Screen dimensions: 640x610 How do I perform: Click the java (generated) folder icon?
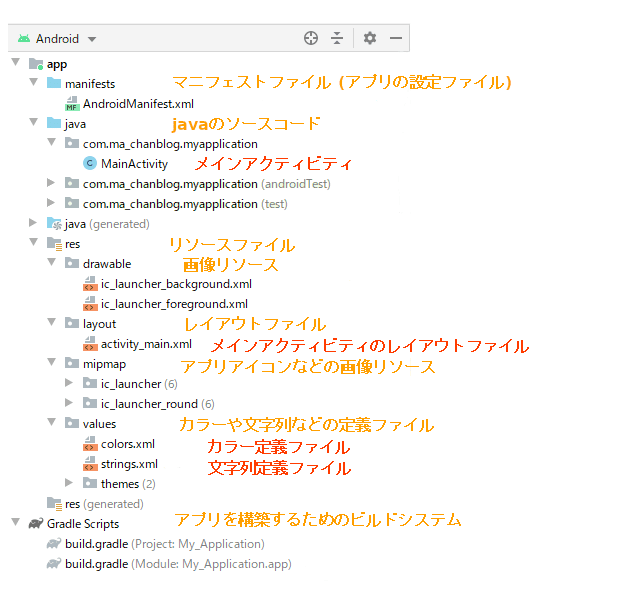[x=54, y=224]
